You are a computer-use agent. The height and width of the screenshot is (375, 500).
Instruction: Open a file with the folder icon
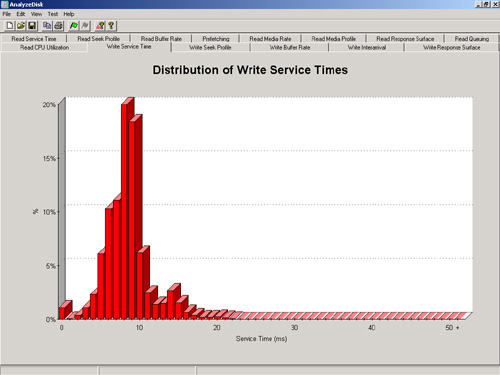21,26
